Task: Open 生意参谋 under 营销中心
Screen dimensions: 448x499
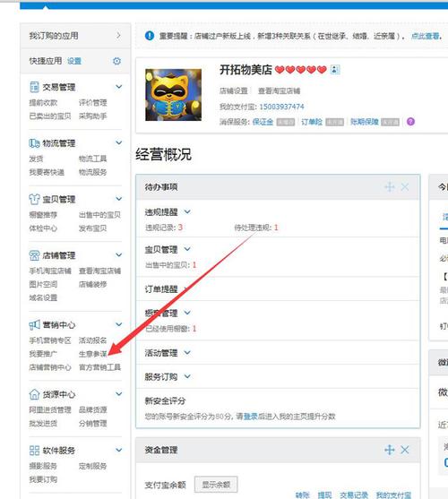Action: (92, 354)
